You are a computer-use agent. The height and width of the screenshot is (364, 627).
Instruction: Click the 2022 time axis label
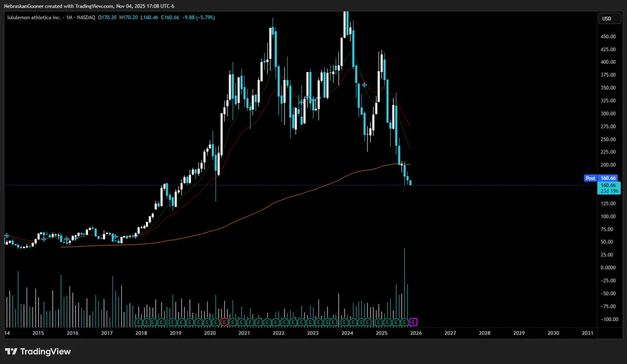click(x=278, y=333)
